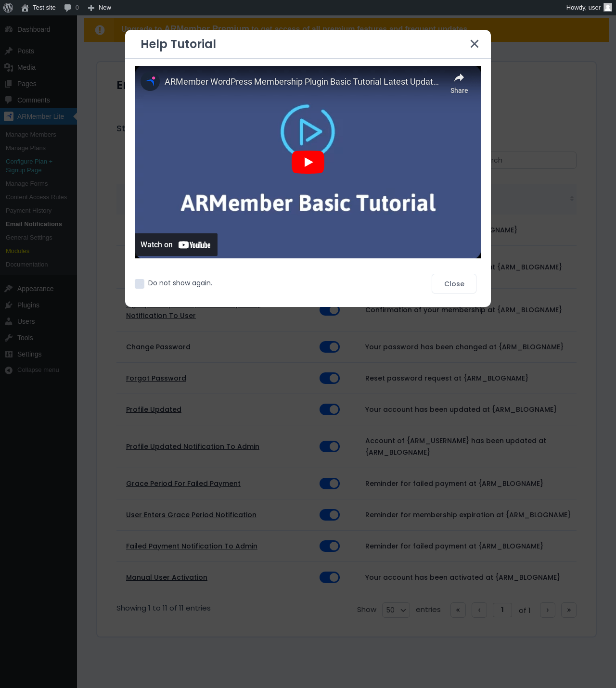The height and width of the screenshot is (688, 616).
Task: Open comments bubble in admin bar
Action: tap(68, 8)
